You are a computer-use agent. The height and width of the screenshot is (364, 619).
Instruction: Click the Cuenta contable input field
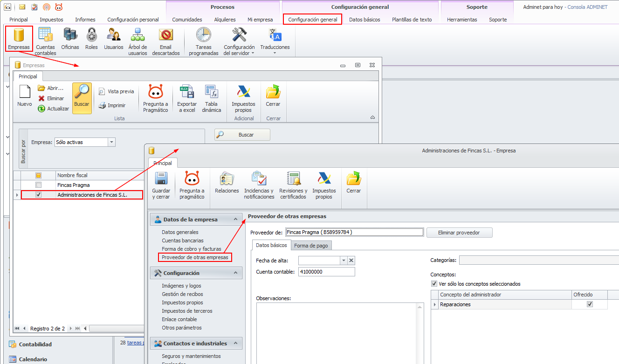(327, 272)
